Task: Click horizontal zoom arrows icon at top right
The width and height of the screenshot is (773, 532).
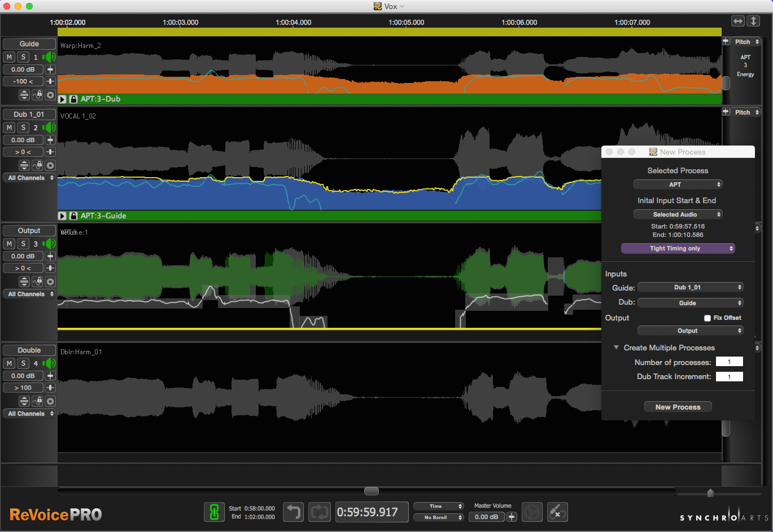Action: pyautogui.click(x=737, y=21)
